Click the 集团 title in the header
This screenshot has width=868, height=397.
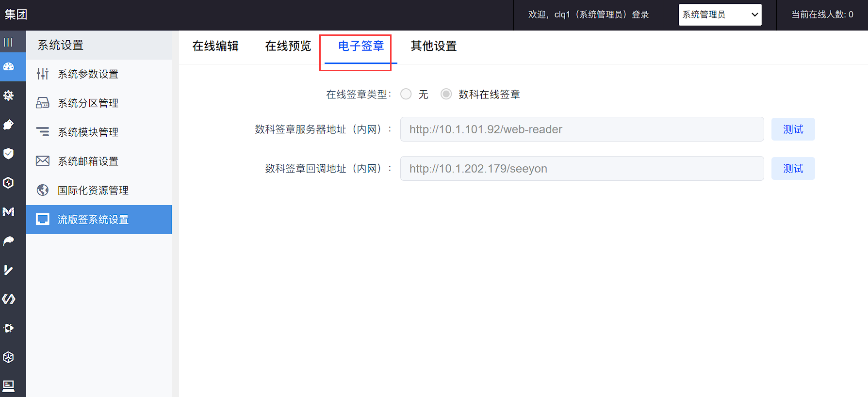point(16,15)
